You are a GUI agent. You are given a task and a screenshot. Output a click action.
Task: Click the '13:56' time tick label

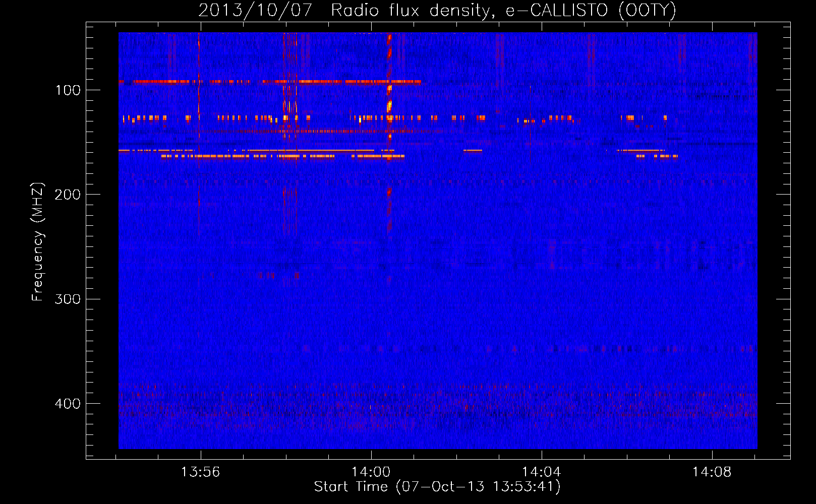201,472
